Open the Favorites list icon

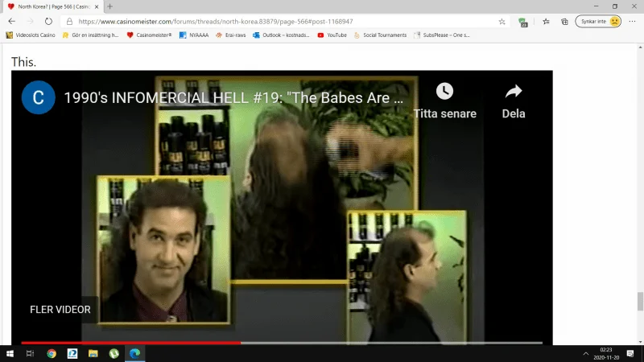pos(546,22)
